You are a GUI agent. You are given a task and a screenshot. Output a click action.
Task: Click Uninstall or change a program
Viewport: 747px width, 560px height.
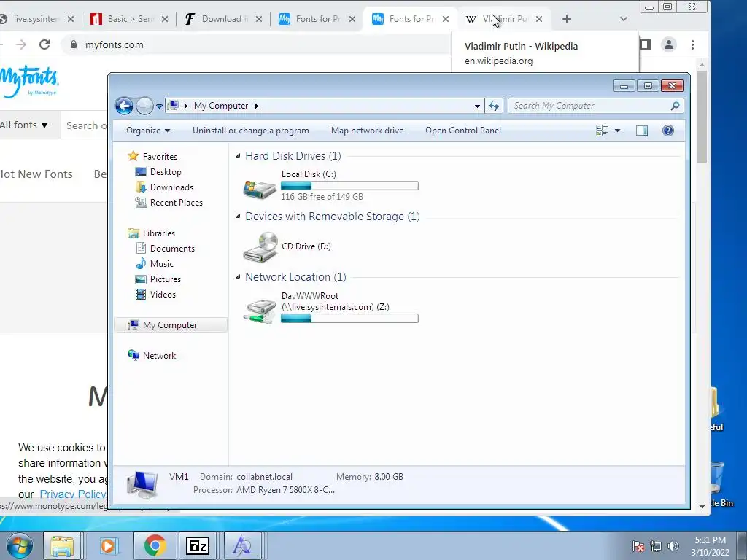[251, 131]
